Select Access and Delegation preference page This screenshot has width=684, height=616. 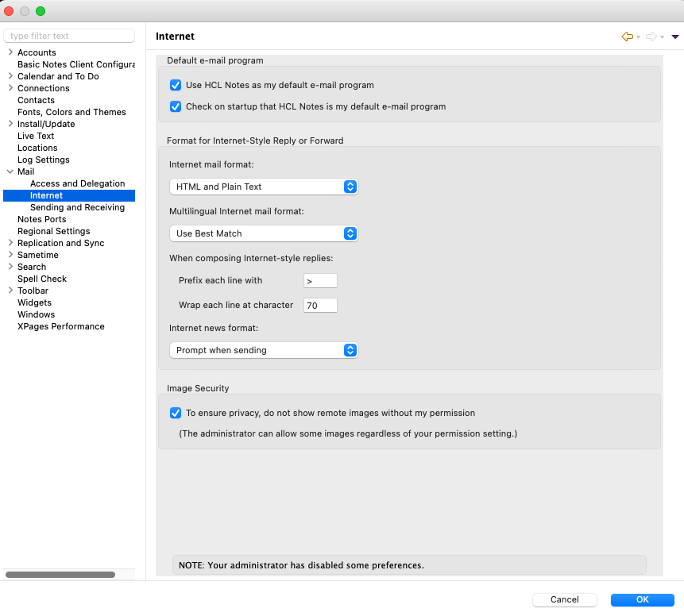[77, 183]
